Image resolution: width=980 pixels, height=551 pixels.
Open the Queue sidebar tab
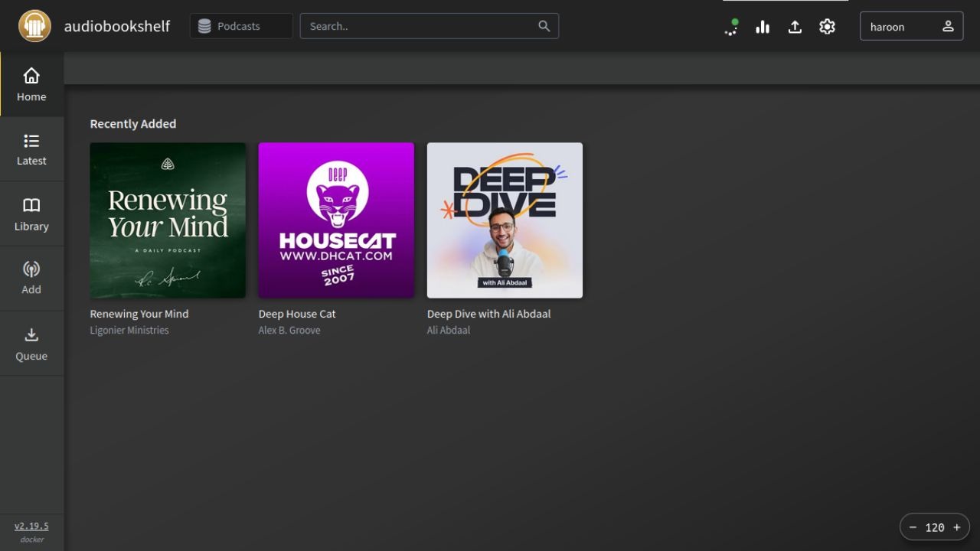(31, 344)
